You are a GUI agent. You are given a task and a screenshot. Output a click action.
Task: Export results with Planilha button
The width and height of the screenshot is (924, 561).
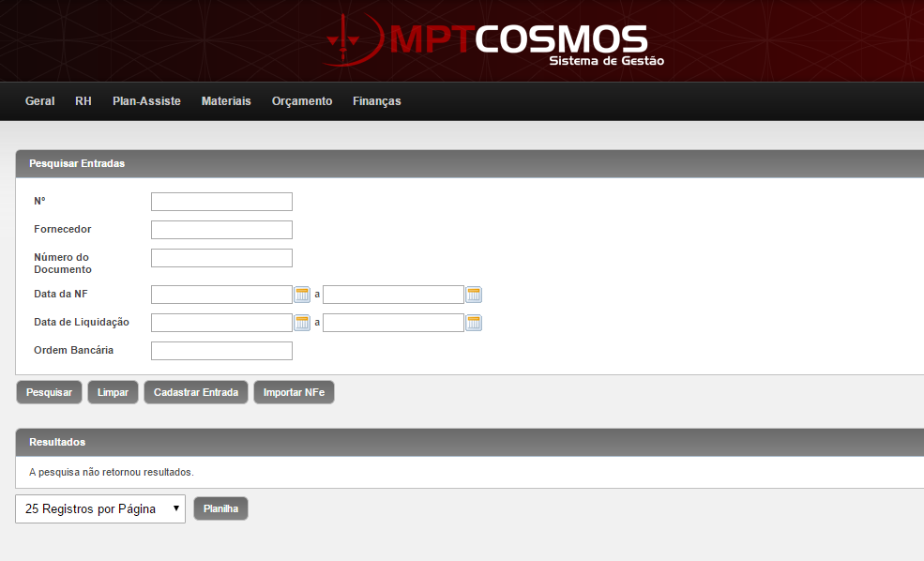click(x=220, y=508)
